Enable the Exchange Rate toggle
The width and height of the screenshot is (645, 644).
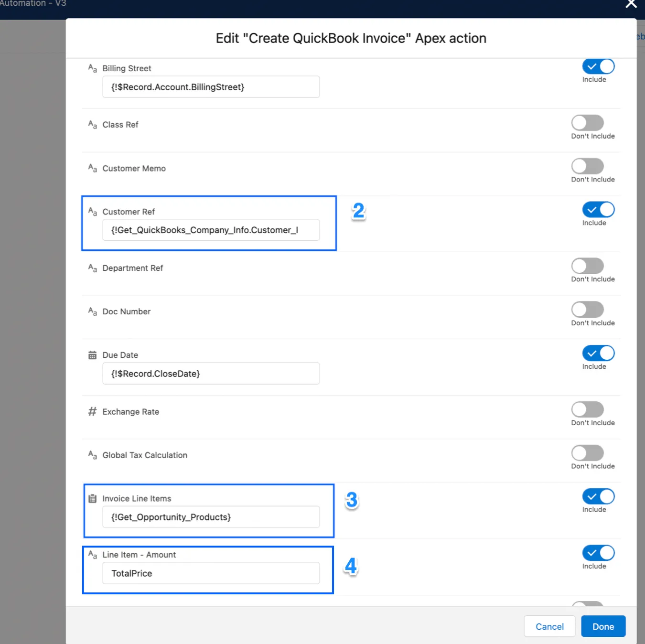coord(588,409)
